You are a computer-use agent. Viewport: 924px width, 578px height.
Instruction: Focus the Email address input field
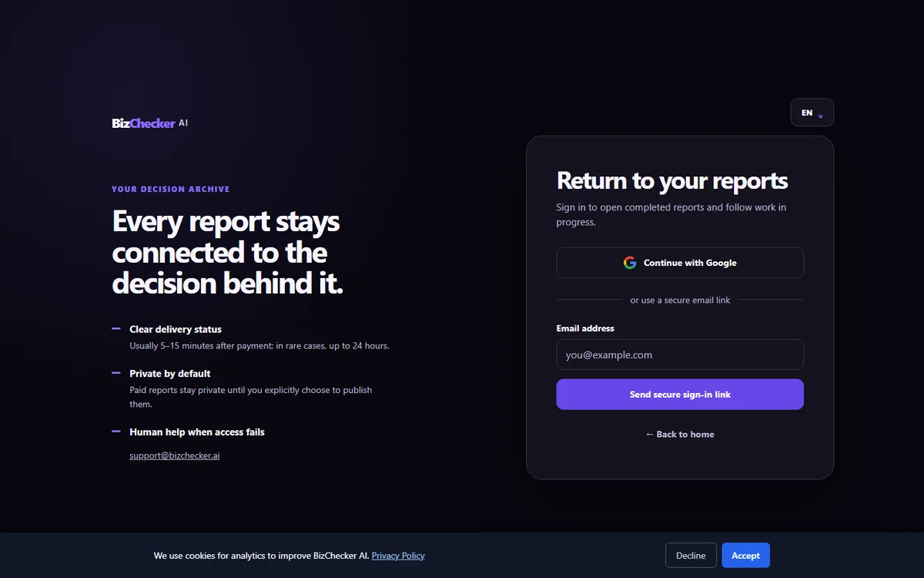click(x=680, y=355)
